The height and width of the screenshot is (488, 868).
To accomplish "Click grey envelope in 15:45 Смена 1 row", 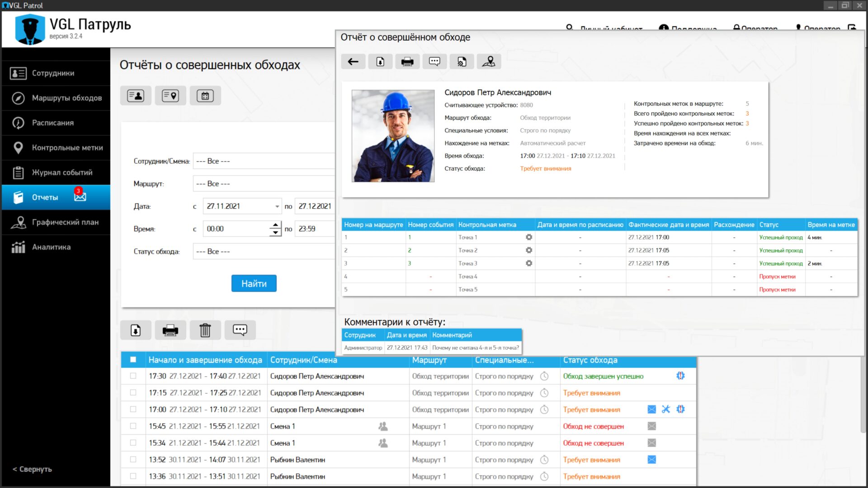I will 651,426.
